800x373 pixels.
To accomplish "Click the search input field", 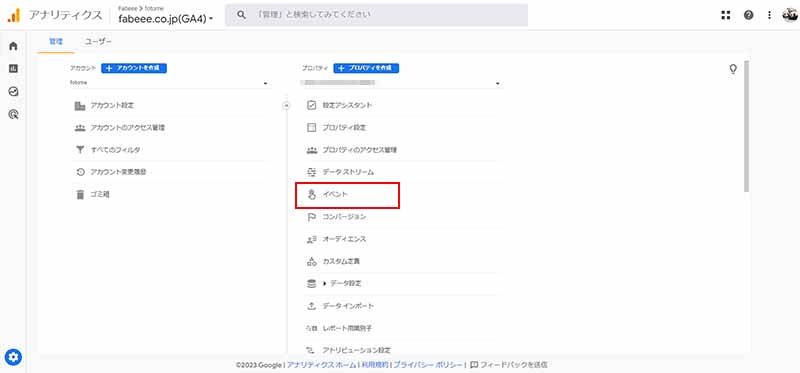I will pos(377,15).
